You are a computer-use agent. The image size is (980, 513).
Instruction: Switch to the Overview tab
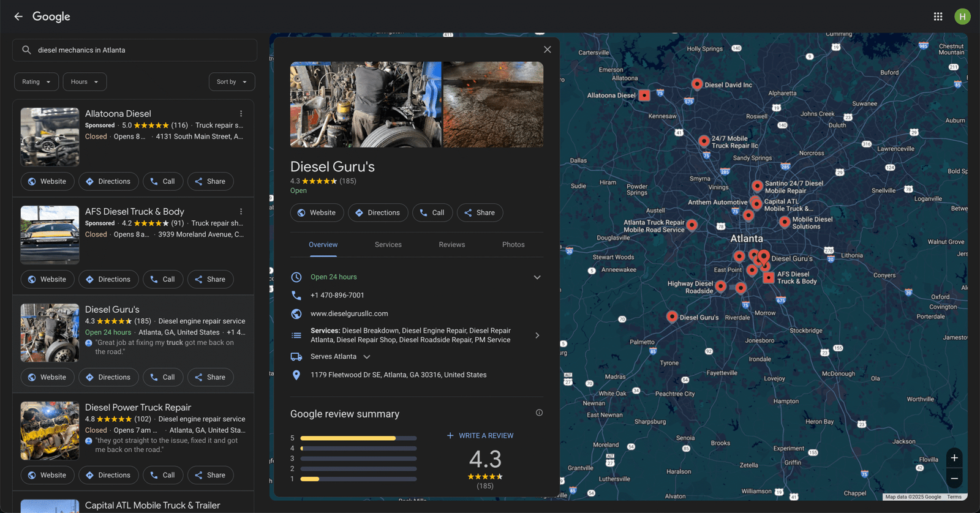(x=323, y=245)
